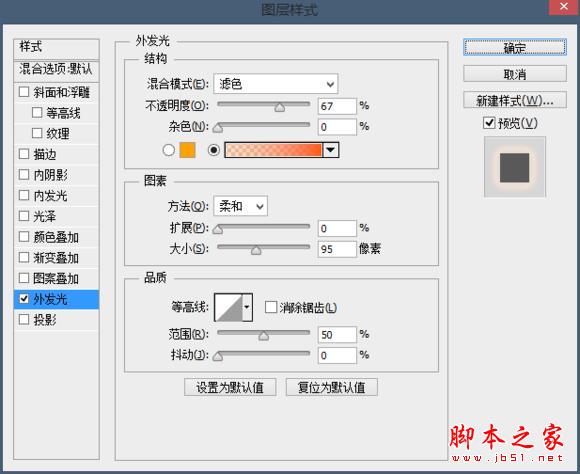Viewport: 580px width, 474px height.
Task: Click the style preview thumbnail
Action: [x=515, y=167]
